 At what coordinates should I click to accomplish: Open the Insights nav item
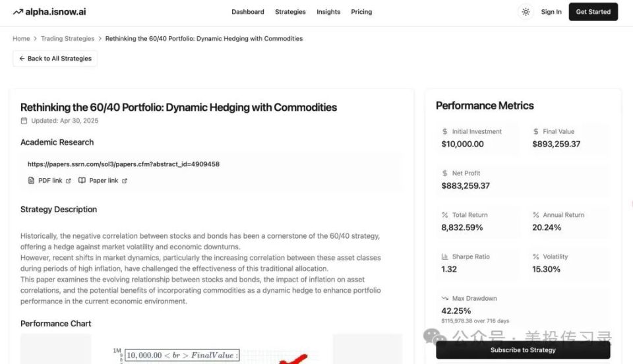tap(328, 12)
